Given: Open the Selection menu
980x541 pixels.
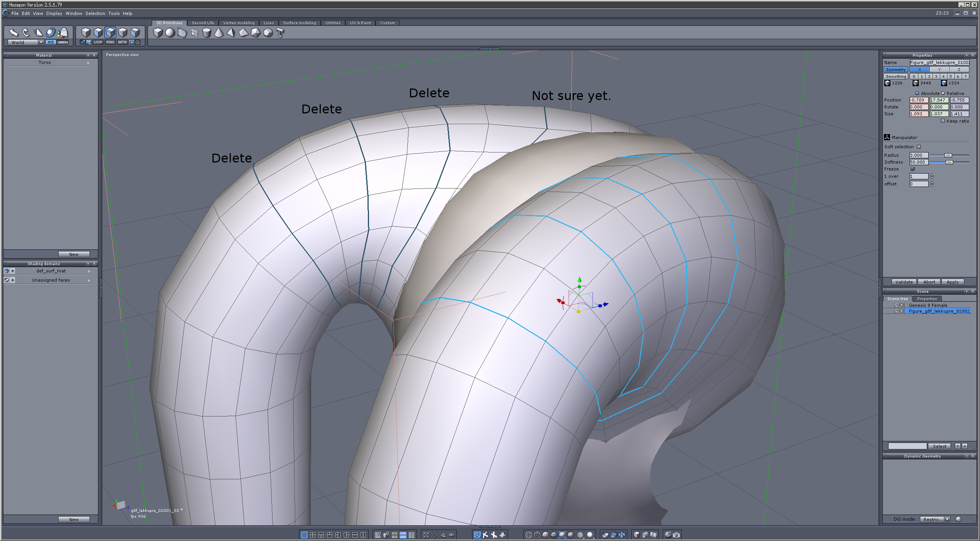Looking at the screenshot, I should (x=95, y=13).
